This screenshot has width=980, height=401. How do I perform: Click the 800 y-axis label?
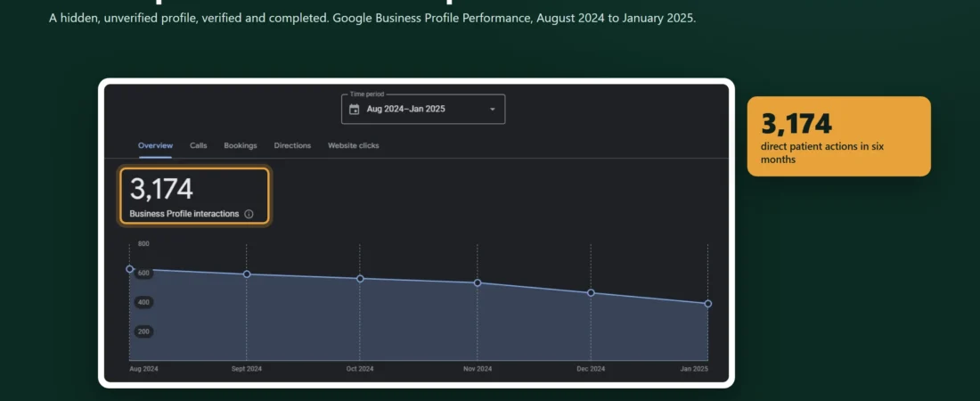pyautogui.click(x=143, y=243)
